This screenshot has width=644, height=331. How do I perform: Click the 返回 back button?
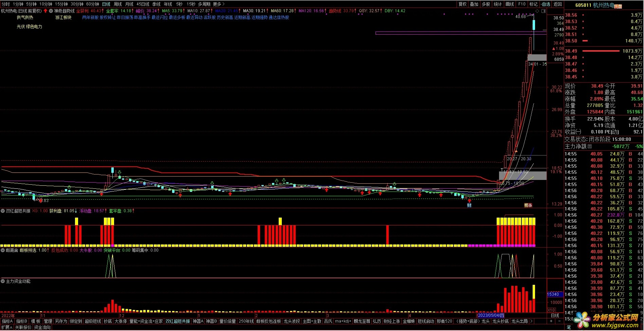click(558, 4)
